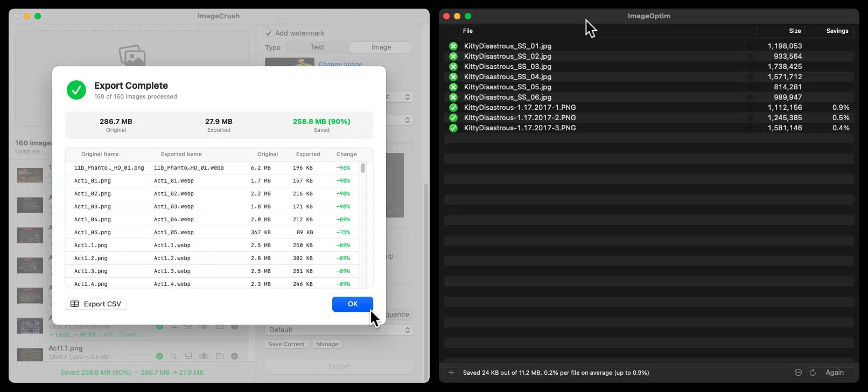Open the ellipsis options icon in ImageOptim status bar
The height and width of the screenshot is (392, 868).
(x=798, y=373)
